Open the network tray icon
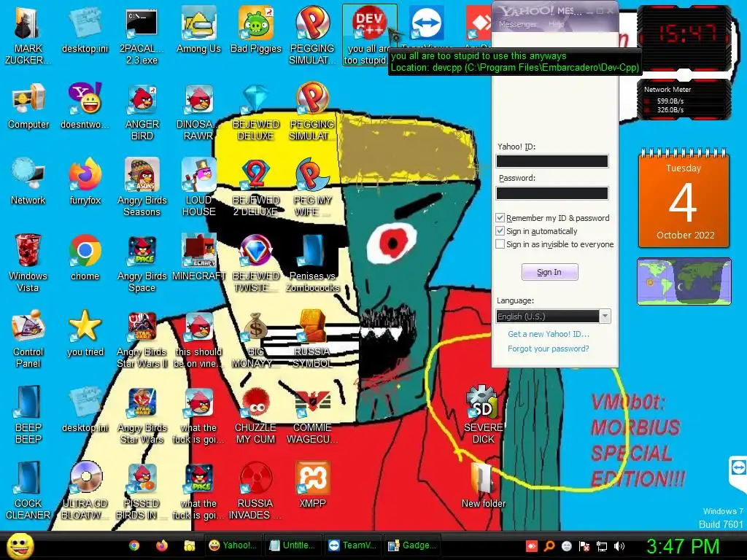Viewport: 747px width, 560px height. (602, 546)
